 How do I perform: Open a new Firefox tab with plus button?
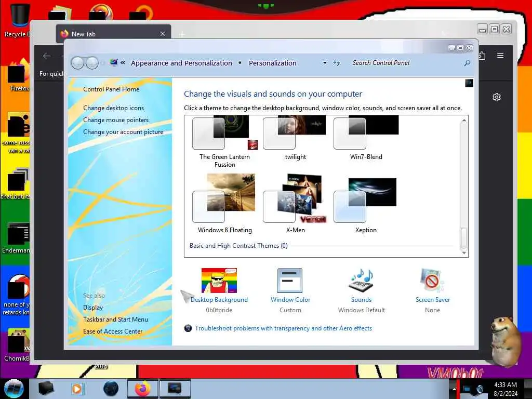click(182, 34)
